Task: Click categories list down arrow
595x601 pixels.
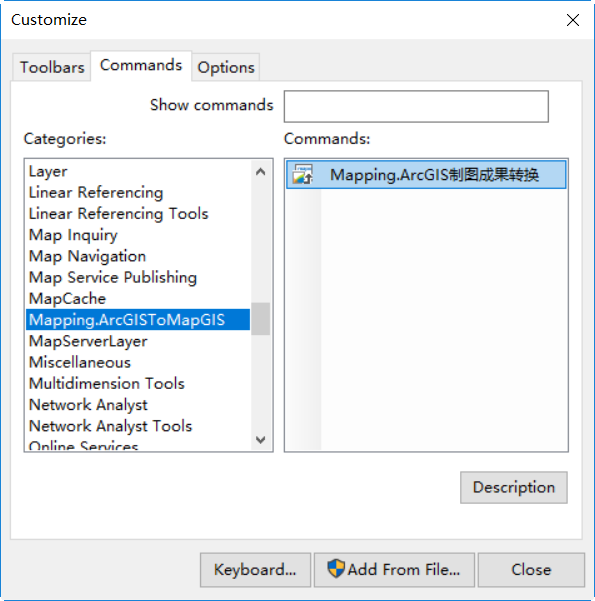Action: tap(261, 440)
